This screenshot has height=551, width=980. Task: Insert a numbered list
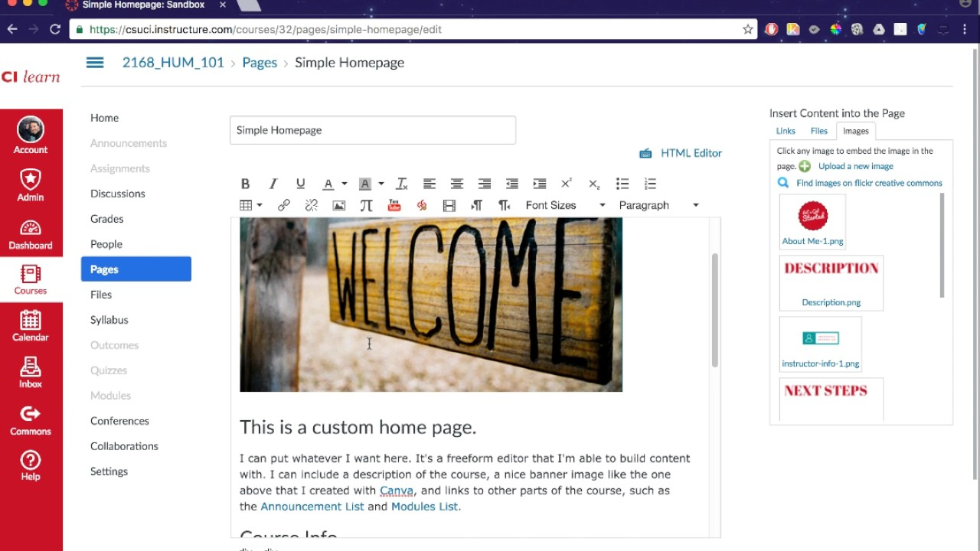tap(650, 184)
